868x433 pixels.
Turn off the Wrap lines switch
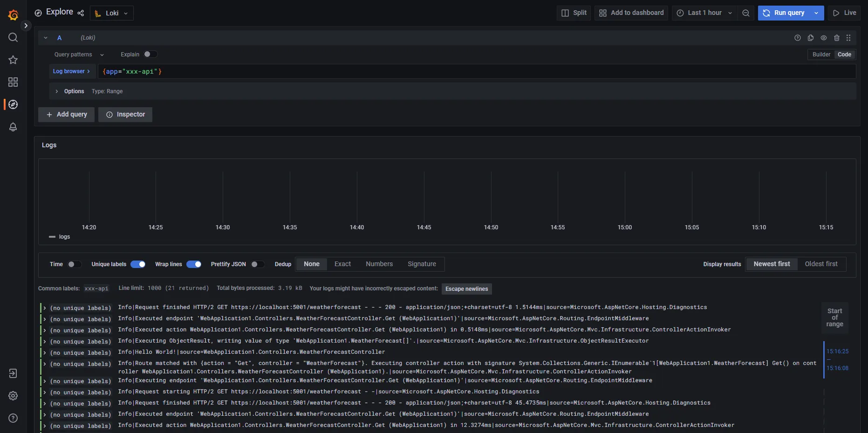(194, 264)
